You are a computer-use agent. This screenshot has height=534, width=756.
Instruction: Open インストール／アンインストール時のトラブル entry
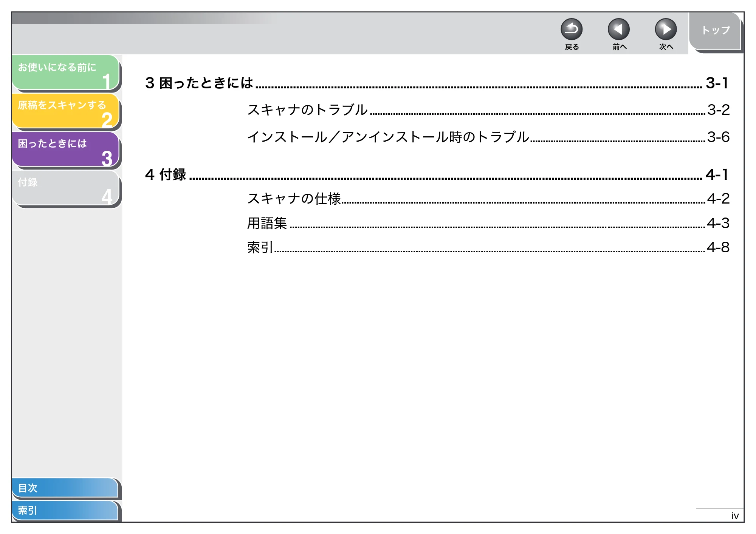pyautogui.click(x=388, y=137)
